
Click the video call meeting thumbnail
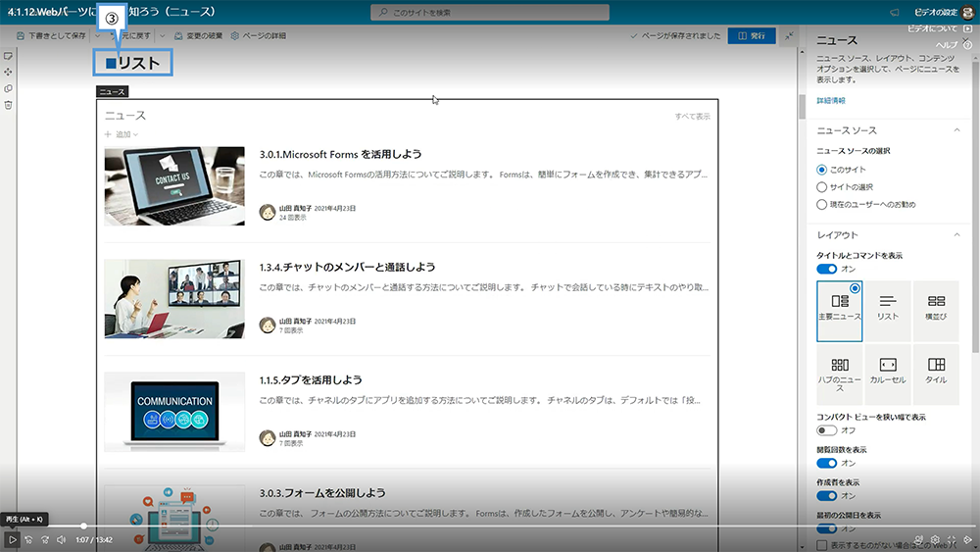174,299
